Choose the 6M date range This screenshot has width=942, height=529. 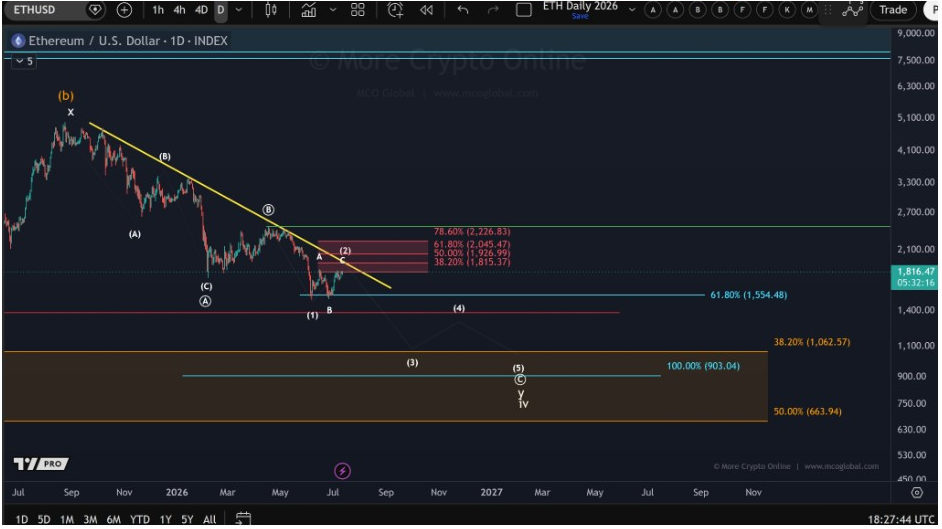[114, 519]
